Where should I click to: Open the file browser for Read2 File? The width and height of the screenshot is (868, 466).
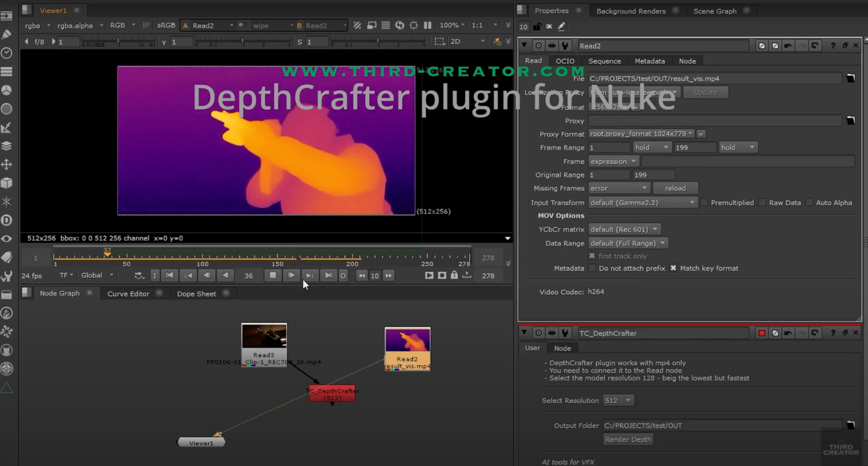850,79
